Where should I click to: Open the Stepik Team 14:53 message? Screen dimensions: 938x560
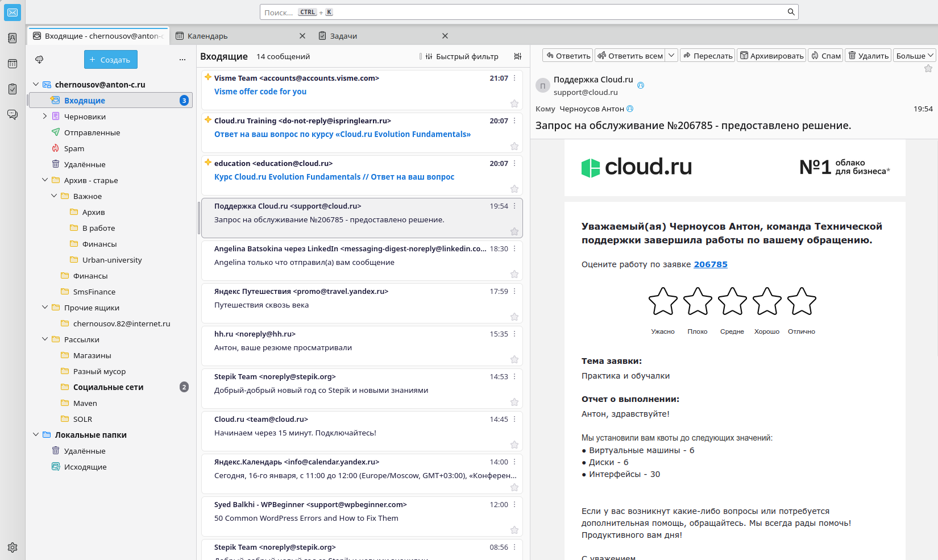[x=362, y=388]
